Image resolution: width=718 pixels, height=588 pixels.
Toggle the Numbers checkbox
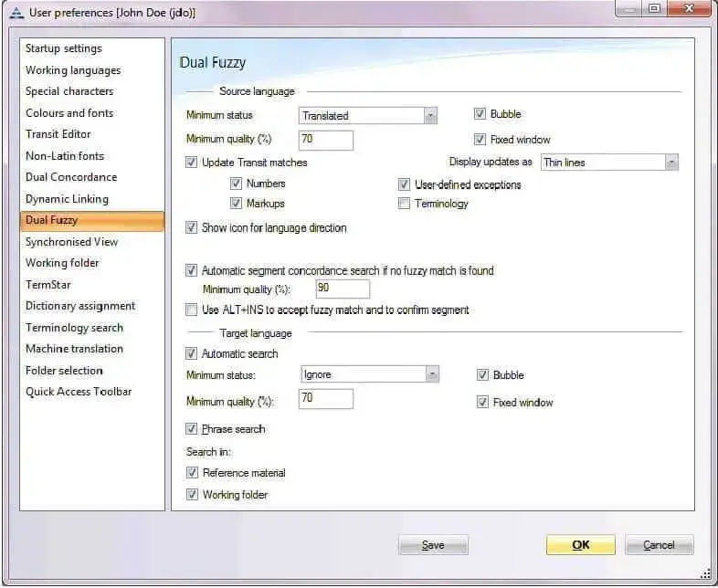pos(236,184)
